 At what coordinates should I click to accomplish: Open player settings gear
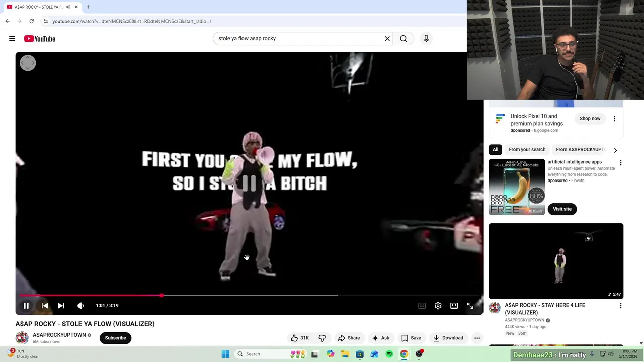tap(438, 306)
